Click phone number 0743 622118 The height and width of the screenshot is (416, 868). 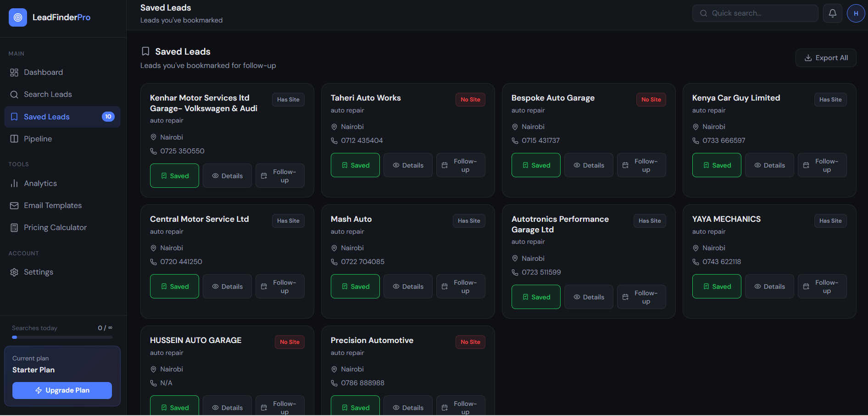[x=722, y=262]
